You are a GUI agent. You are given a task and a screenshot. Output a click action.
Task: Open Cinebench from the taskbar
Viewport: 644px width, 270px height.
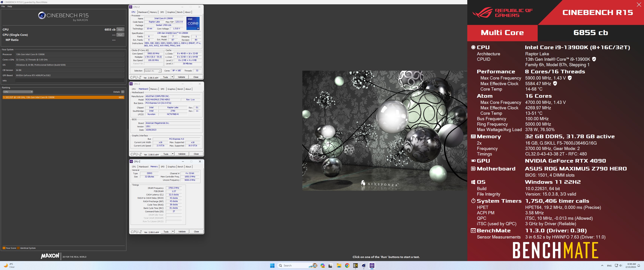tap(364, 265)
